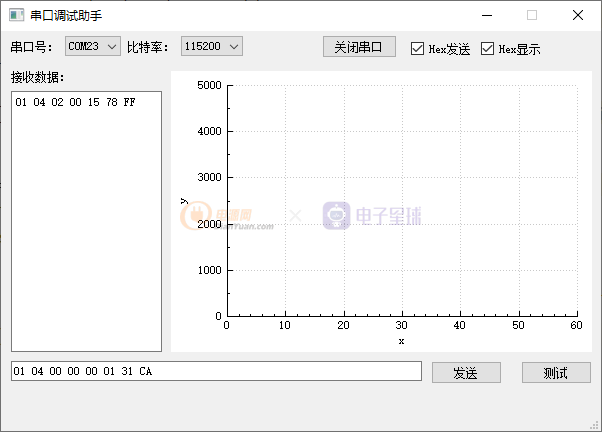Uncheck the Hex显示 checkbox

[x=488, y=48]
